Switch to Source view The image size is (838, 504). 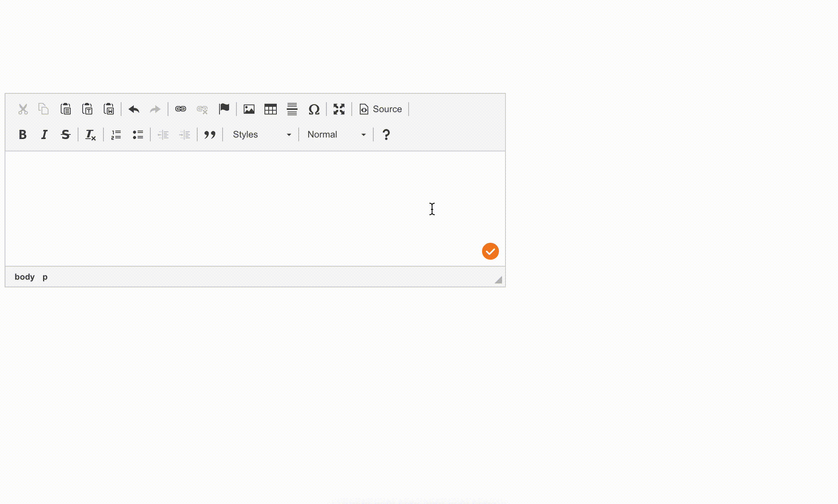(381, 109)
